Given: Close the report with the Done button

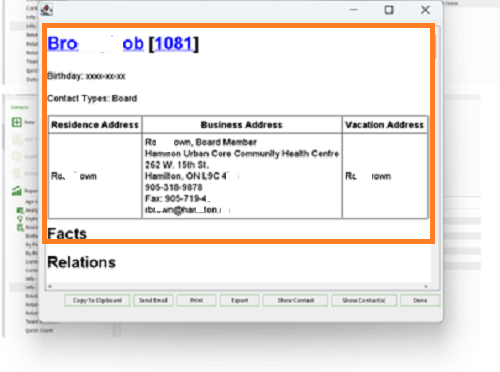Looking at the screenshot, I should (420, 300).
